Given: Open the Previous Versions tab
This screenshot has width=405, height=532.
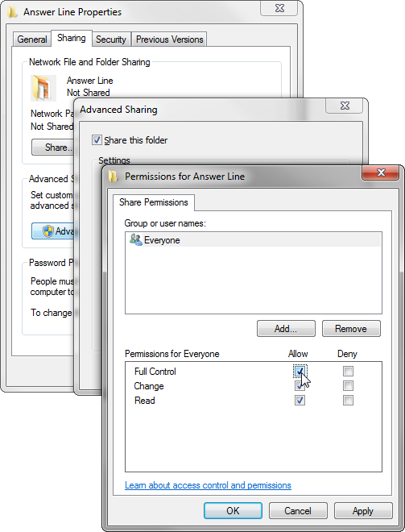Looking at the screenshot, I should click(169, 39).
